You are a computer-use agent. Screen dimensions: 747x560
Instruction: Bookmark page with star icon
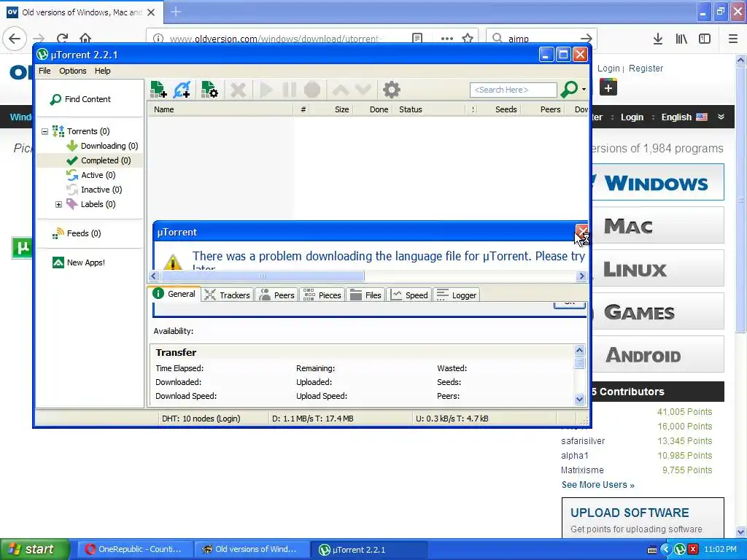pyautogui.click(x=468, y=39)
